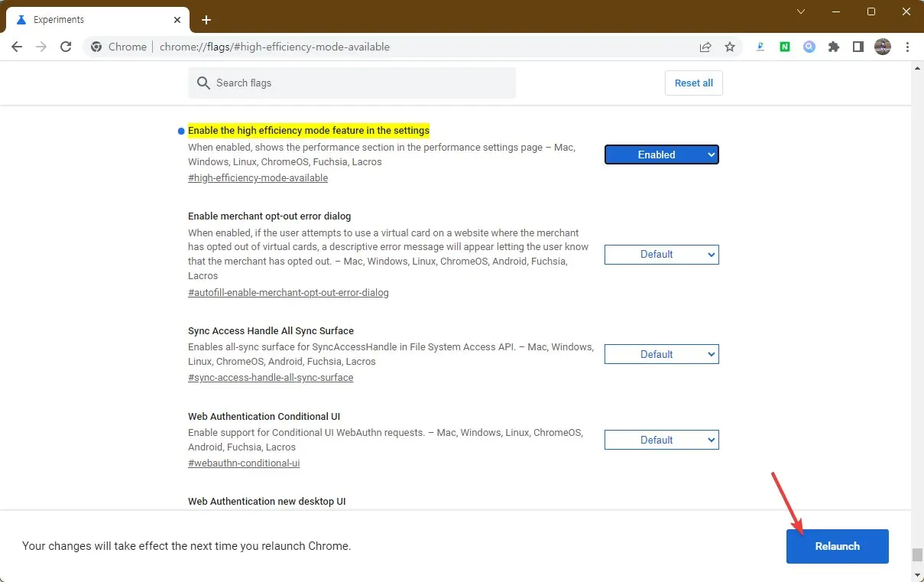Focus the address bar URL
The image size is (924, 582).
tap(275, 47)
